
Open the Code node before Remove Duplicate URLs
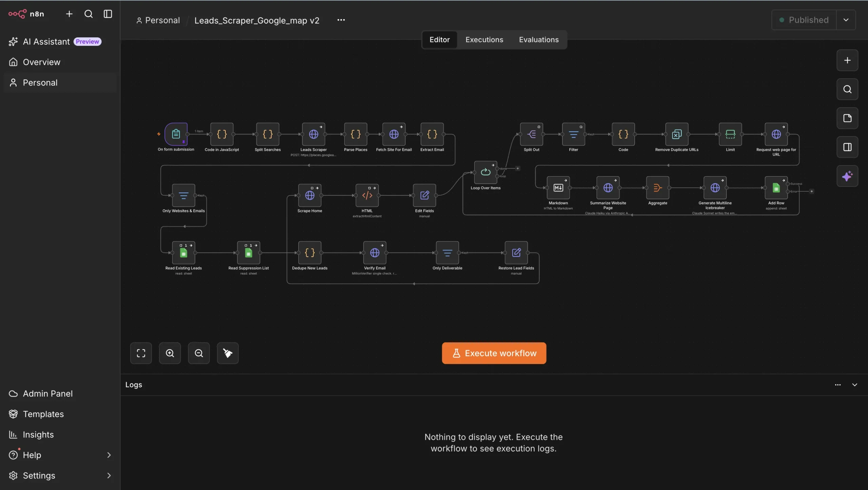(x=623, y=134)
